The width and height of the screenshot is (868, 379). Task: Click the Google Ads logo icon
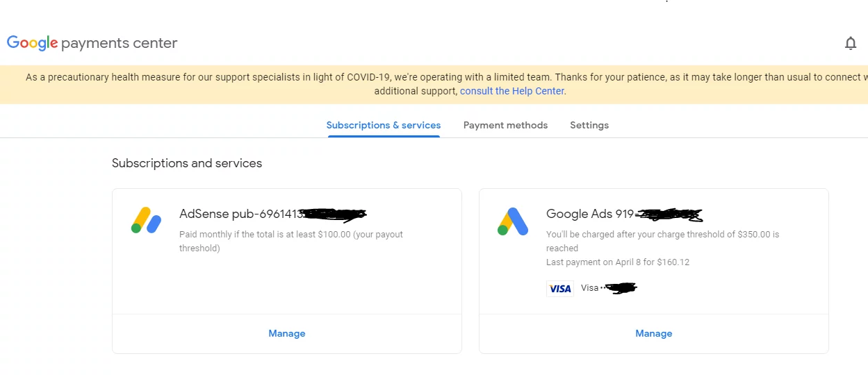coord(513,221)
